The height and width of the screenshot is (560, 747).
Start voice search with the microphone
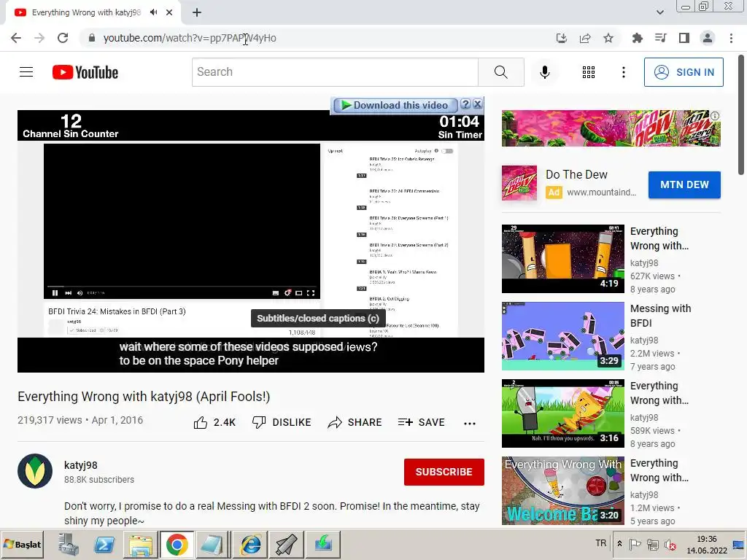coord(544,72)
